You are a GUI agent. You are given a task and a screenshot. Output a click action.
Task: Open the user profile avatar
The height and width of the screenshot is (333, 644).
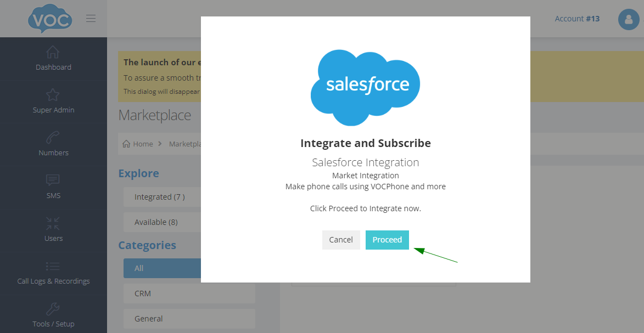coord(629,20)
